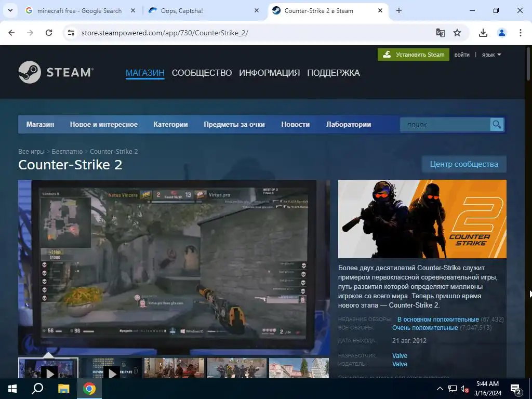Close the Counter-Strike 2 Steam tab
Image resolution: width=532 pixels, height=399 pixels.
click(380, 10)
